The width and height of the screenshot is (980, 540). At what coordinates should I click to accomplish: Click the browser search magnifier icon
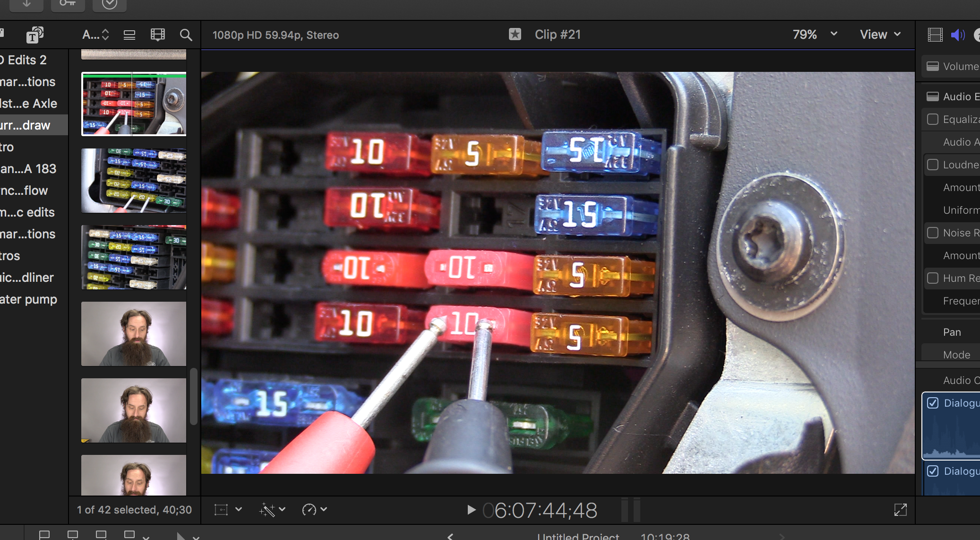coord(186,35)
